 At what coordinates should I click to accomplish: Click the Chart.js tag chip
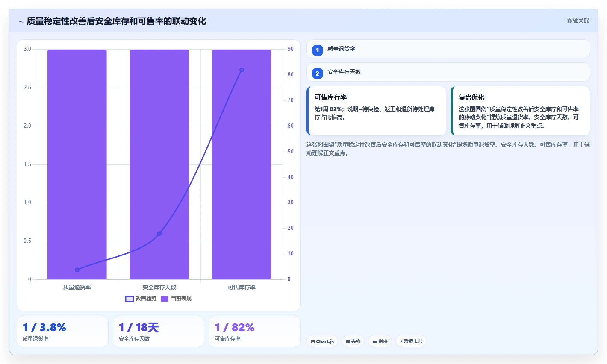(322, 341)
